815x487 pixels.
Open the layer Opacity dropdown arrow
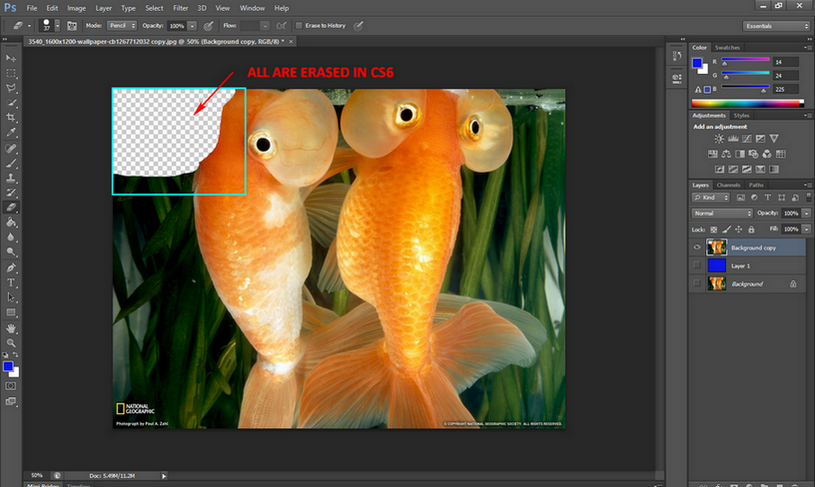point(806,213)
